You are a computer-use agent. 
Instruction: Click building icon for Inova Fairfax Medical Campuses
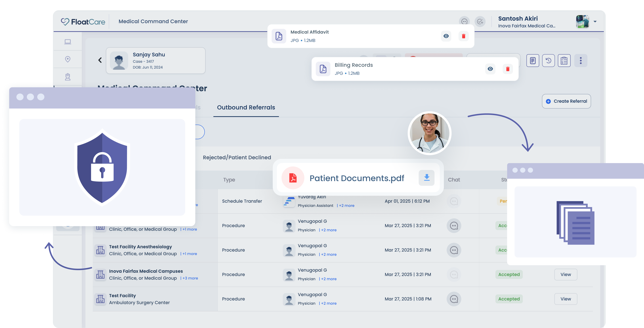[x=100, y=275]
